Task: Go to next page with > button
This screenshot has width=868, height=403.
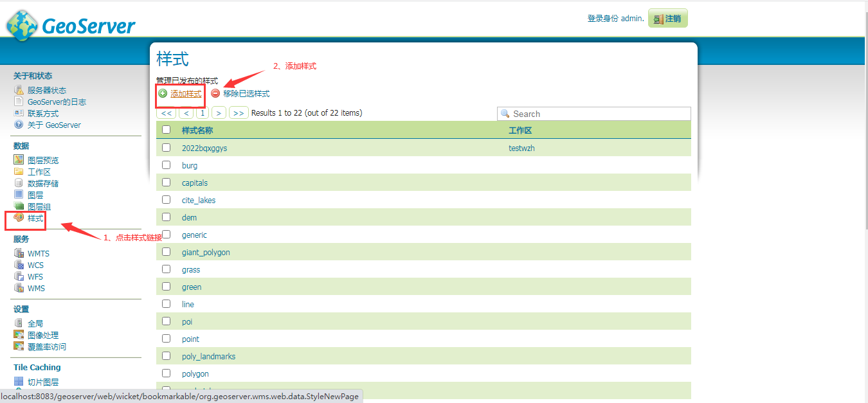Action: 219,113
